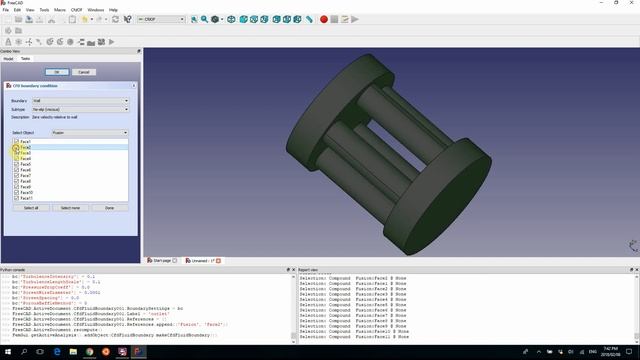Expand the Undo history arrow
The width and height of the screenshot is (640, 360).
pos(91,19)
